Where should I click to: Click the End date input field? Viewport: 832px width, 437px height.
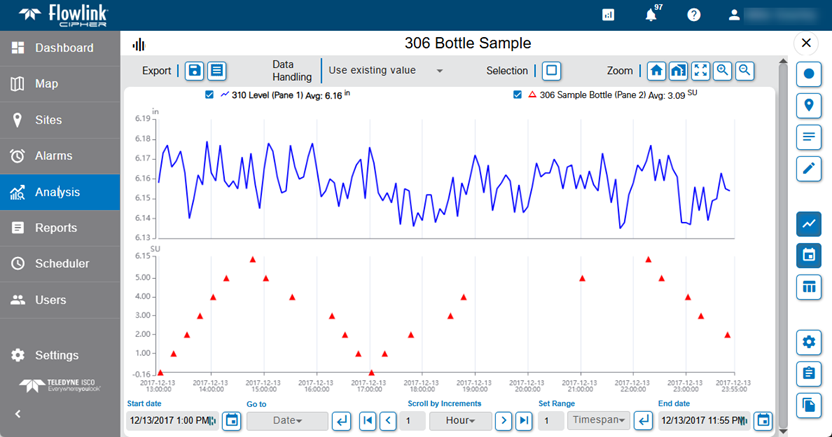click(702, 420)
